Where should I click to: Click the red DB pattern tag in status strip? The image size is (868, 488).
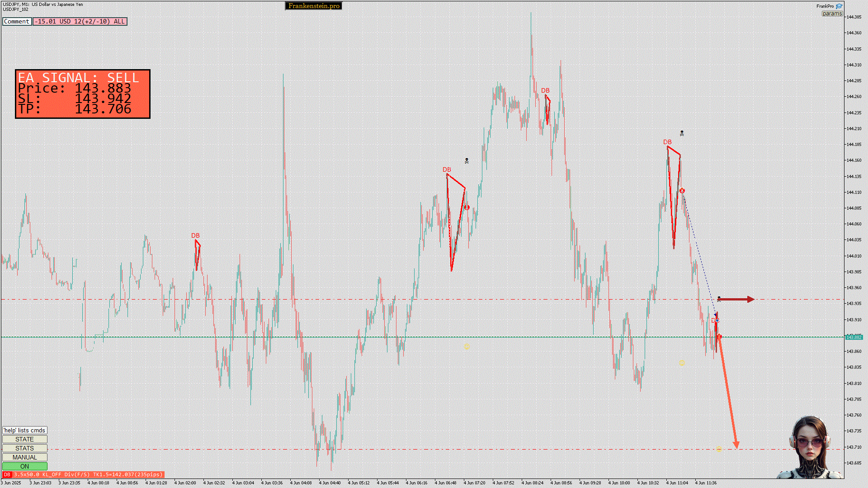(x=7, y=474)
